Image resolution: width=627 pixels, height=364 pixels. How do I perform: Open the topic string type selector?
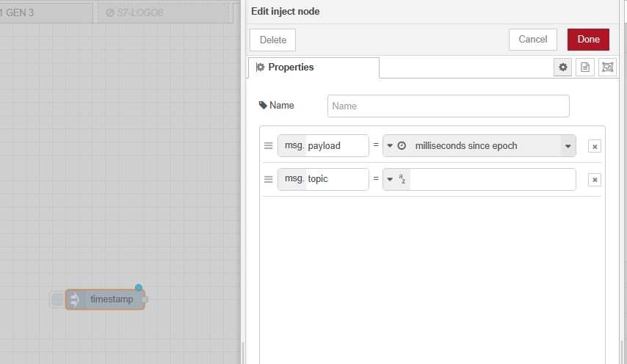[396, 180]
